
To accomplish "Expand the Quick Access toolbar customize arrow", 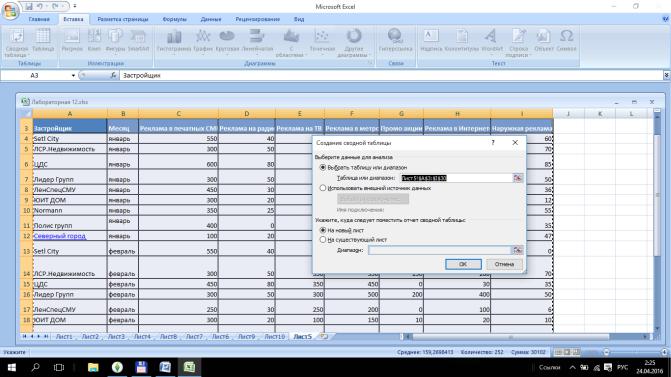I will (75, 6).
